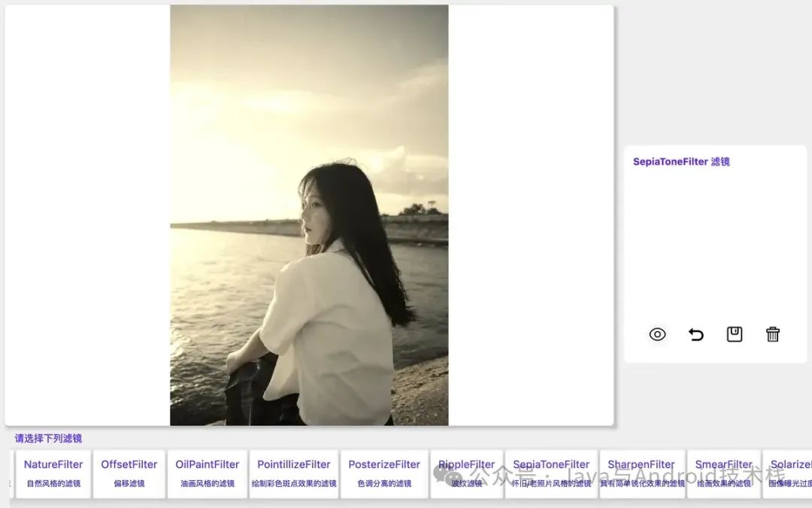
Task: Choose the Solarize filter card
Action: click(x=787, y=474)
